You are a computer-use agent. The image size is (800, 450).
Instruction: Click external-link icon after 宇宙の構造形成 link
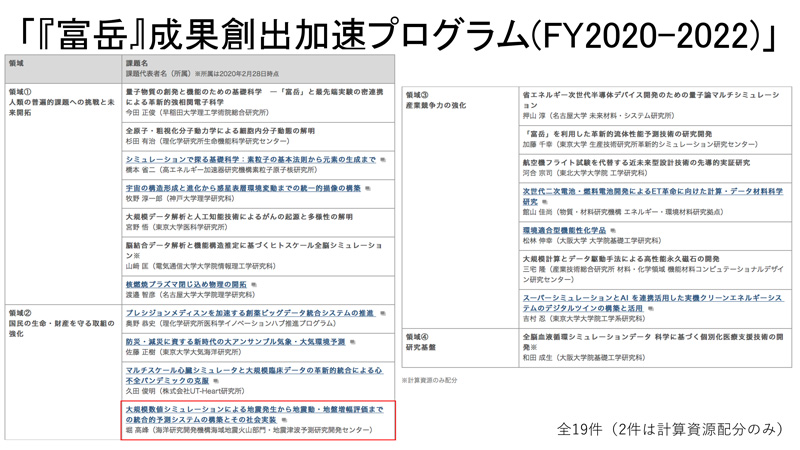coord(367,188)
